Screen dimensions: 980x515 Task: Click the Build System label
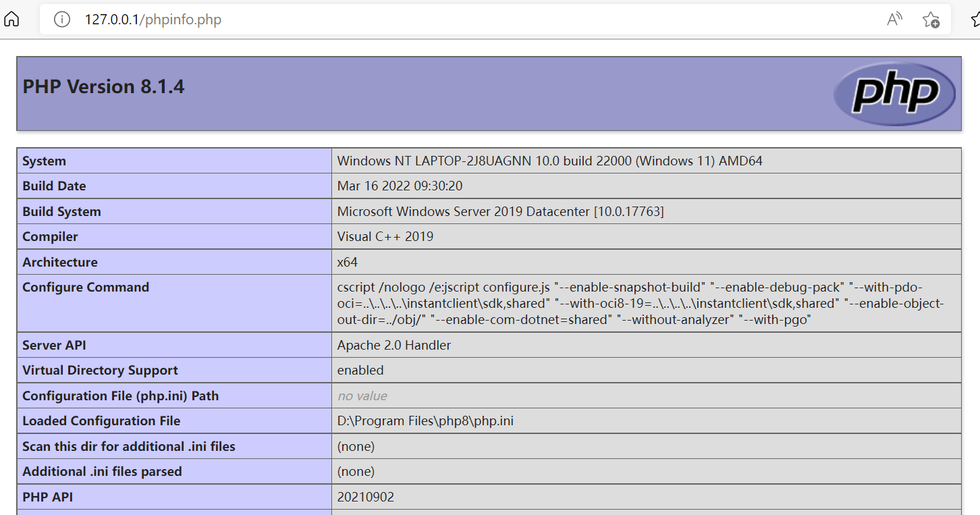coord(61,211)
